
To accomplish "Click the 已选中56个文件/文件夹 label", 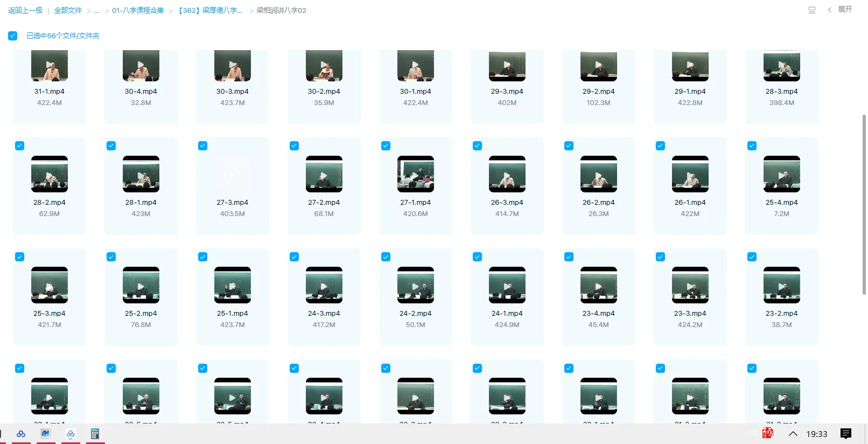I will pyautogui.click(x=63, y=36).
